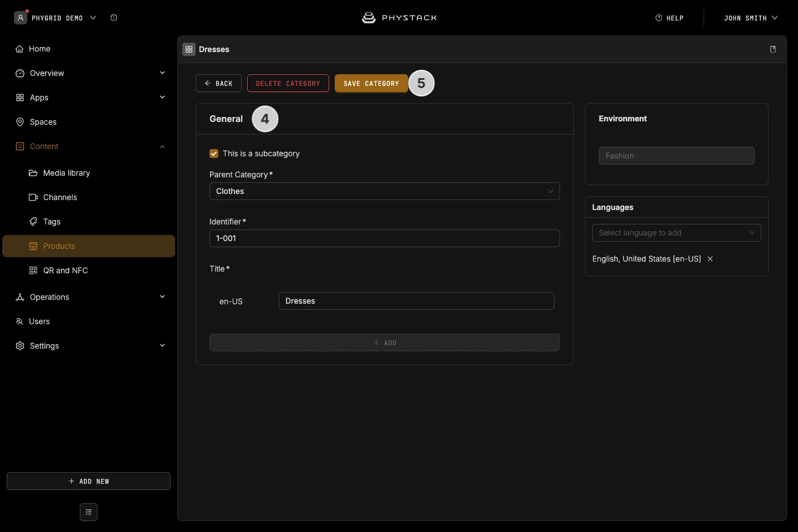Collapse the sidebar with the bottom menu icon
Viewport: 798px width, 532px height.
[89, 512]
